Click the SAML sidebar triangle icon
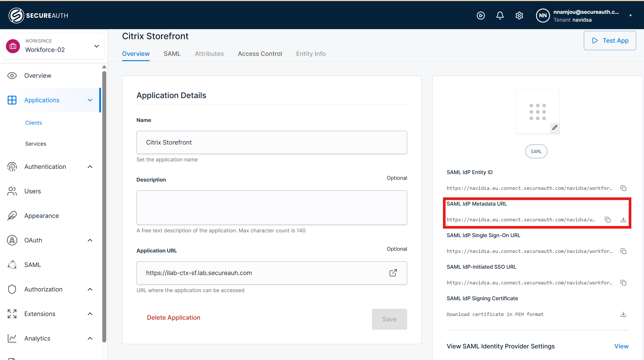 [x=12, y=265]
